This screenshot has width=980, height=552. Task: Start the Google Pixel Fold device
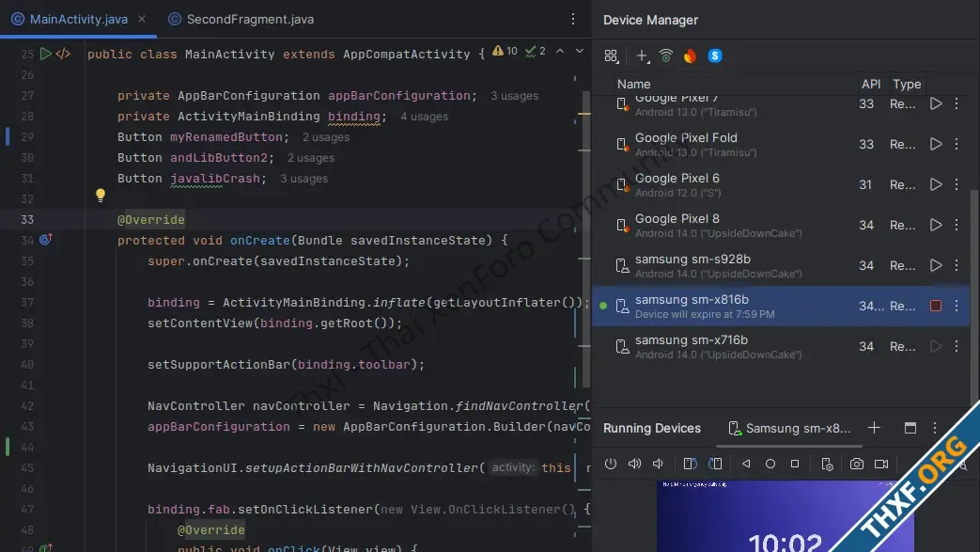click(936, 144)
